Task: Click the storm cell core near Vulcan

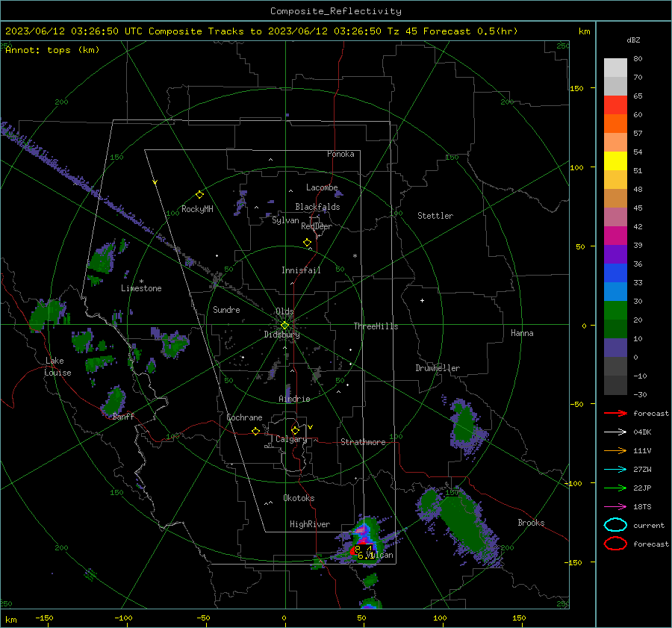Action: tap(364, 551)
